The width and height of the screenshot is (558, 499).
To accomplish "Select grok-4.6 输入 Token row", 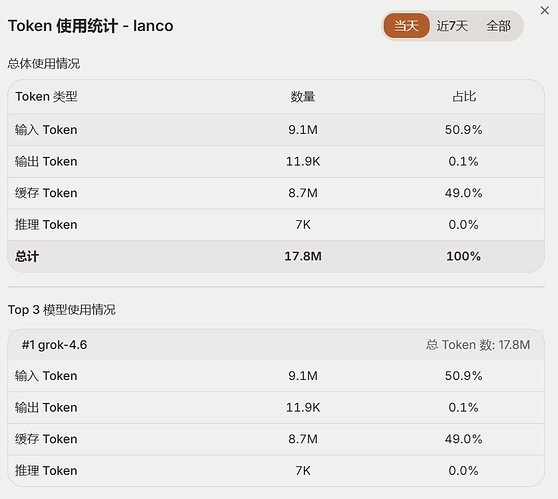I will 276,376.
